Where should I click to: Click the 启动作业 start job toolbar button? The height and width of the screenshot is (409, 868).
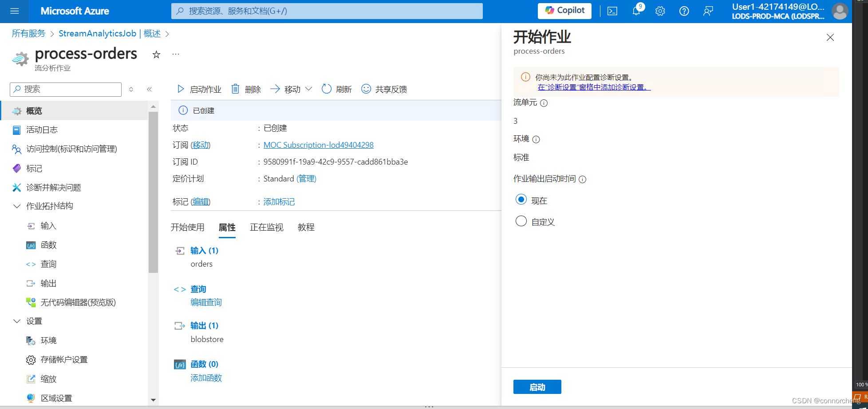[199, 89]
